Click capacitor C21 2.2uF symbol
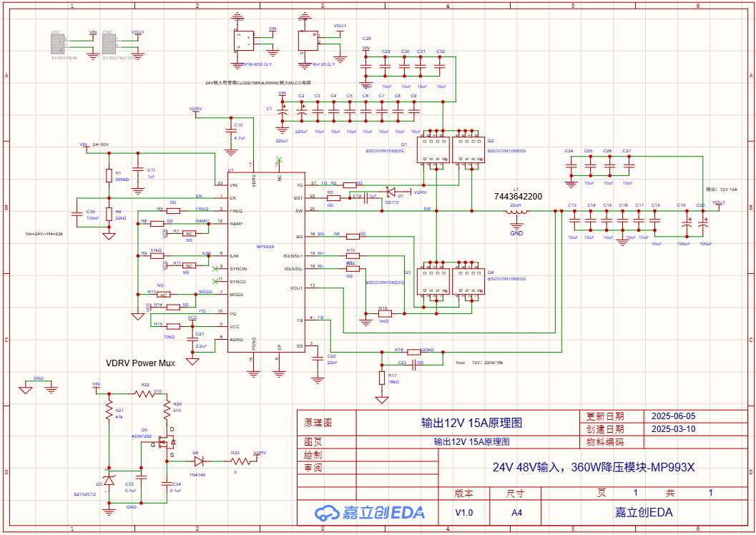 [x=192, y=339]
